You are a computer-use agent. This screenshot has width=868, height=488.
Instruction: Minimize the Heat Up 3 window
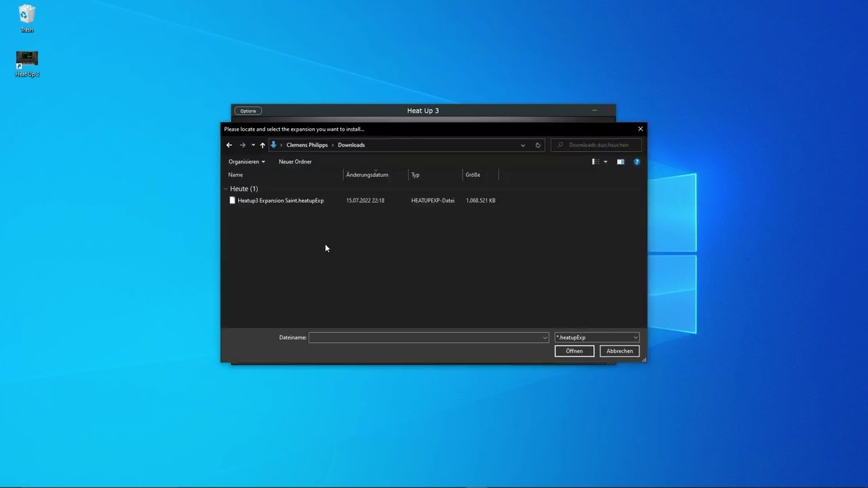594,110
